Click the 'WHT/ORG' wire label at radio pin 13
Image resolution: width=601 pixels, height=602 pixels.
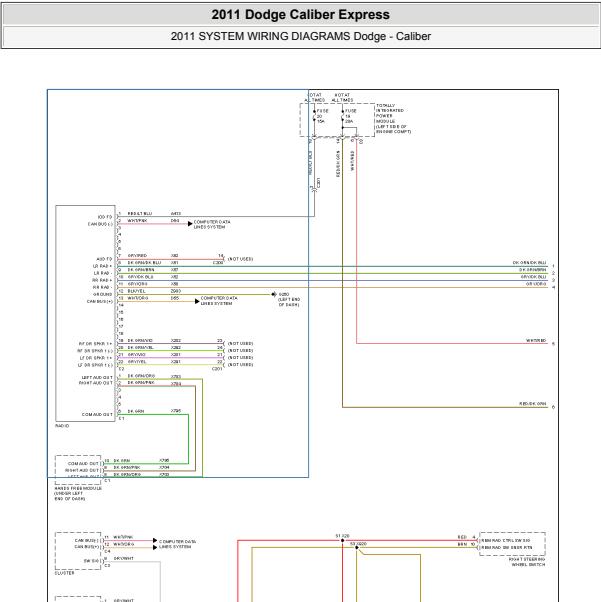pyautogui.click(x=137, y=298)
